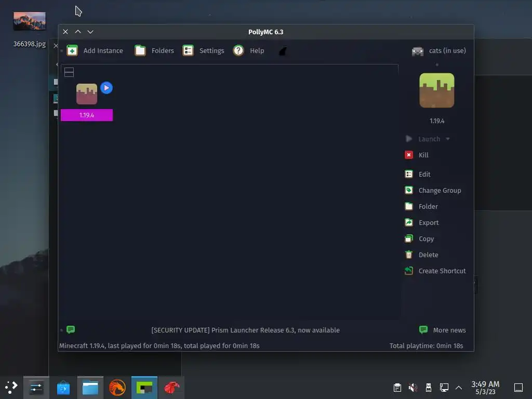Open the 366398.jpg desktop file
The image size is (532, 399).
click(30, 30)
